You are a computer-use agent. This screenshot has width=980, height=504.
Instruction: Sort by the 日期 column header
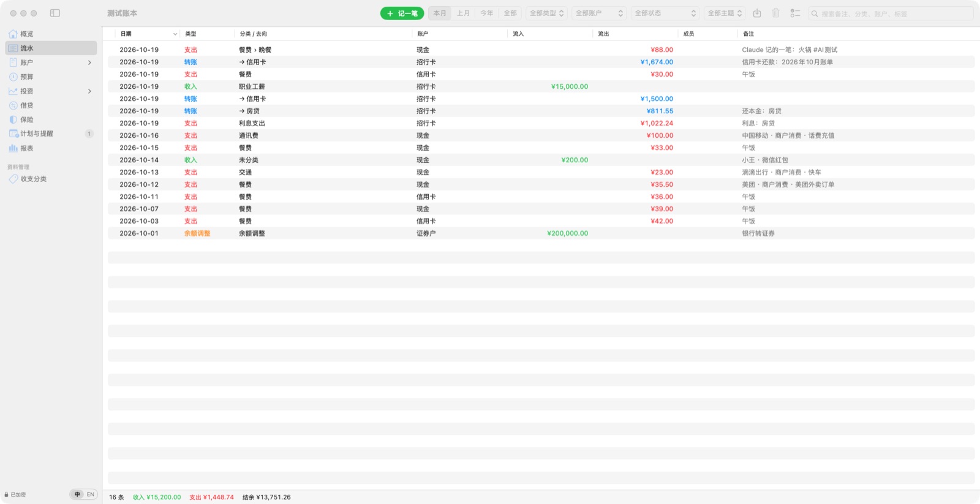click(x=148, y=34)
